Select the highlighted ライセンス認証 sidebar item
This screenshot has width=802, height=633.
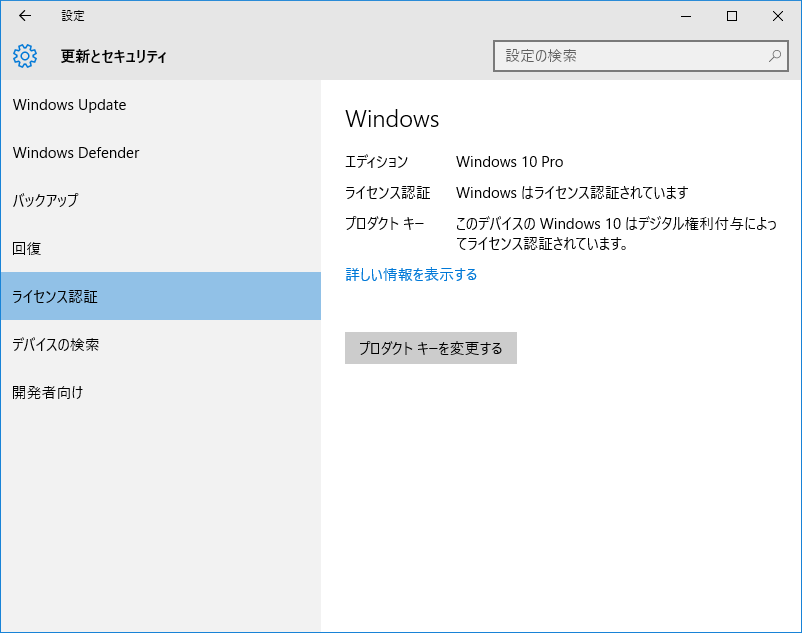pos(55,296)
